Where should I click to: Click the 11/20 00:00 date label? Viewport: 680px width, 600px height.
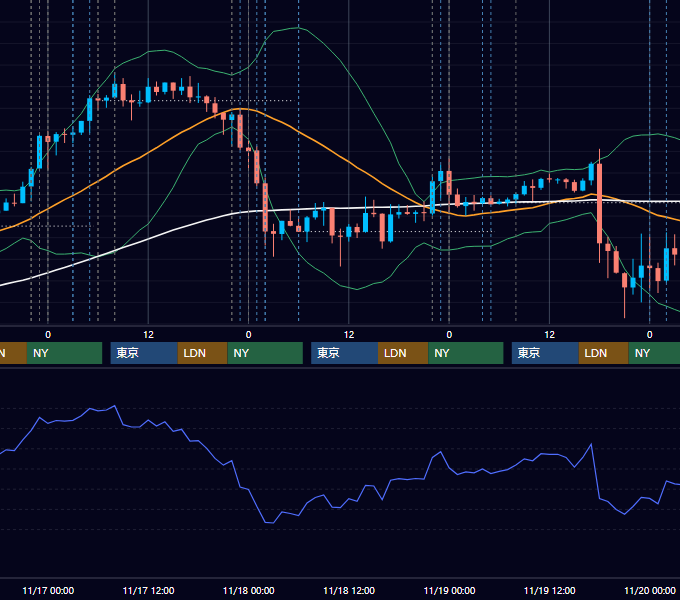pyautogui.click(x=650, y=590)
